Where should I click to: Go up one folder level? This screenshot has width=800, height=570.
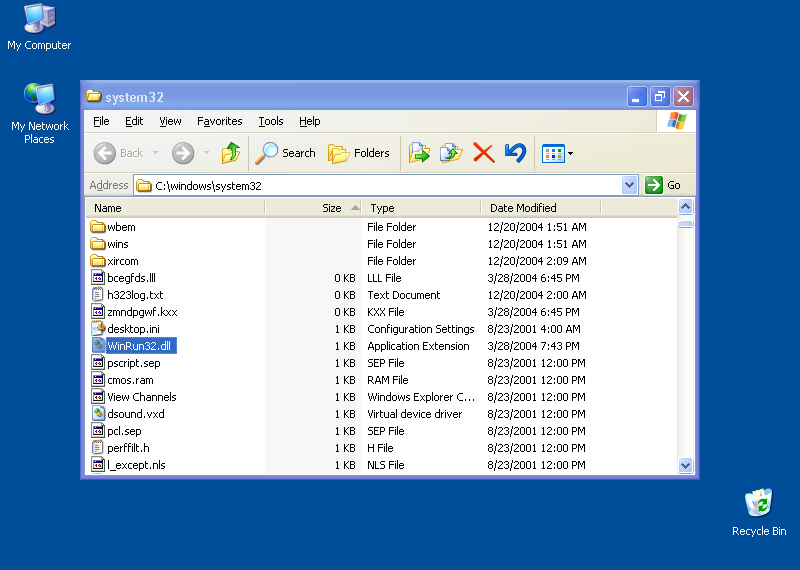tap(231, 153)
